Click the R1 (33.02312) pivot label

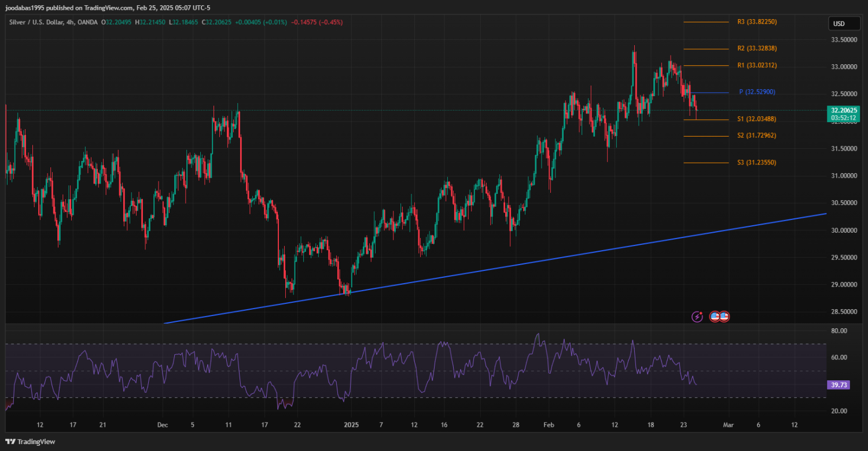pos(757,65)
